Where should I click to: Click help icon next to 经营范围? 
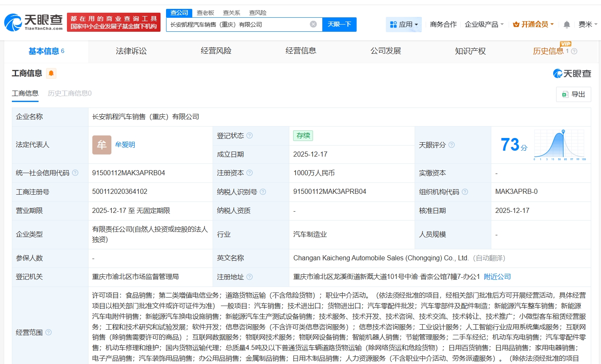[49, 332]
